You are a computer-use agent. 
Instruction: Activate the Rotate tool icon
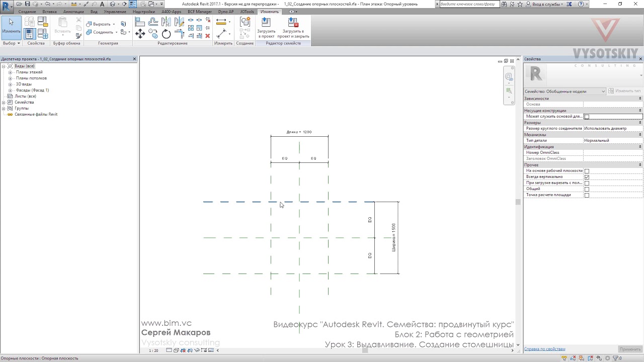point(166,34)
